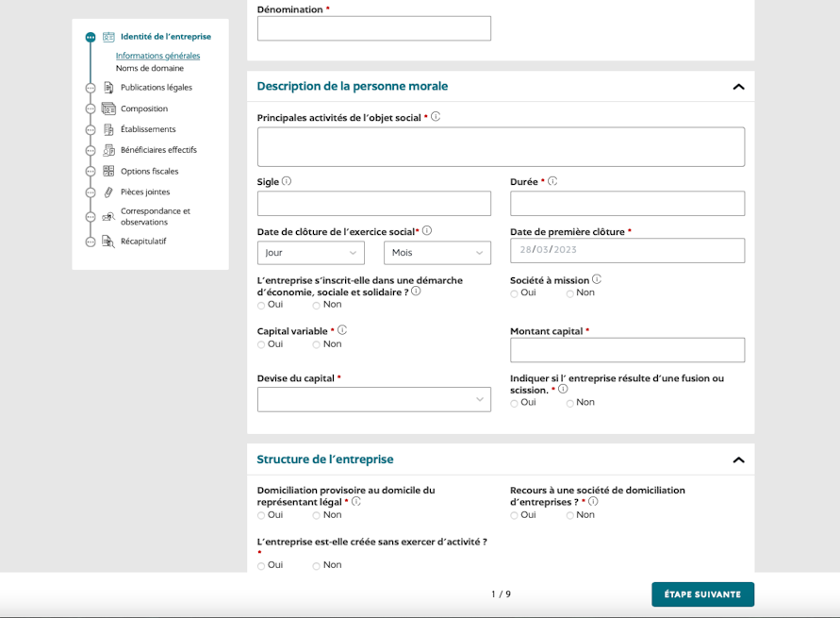The width and height of the screenshot is (840, 618).
Task: Click info icon next to Durée
Action: (x=552, y=181)
